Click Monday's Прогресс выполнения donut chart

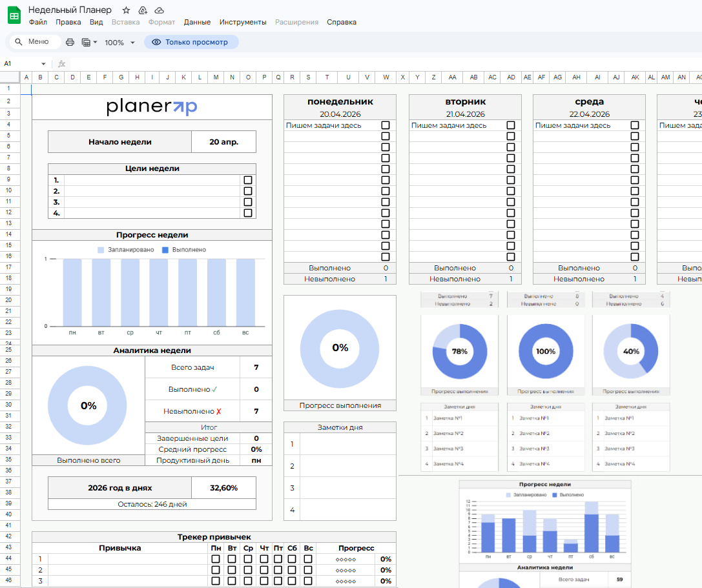pyautogui.click(x=340, y=349)
